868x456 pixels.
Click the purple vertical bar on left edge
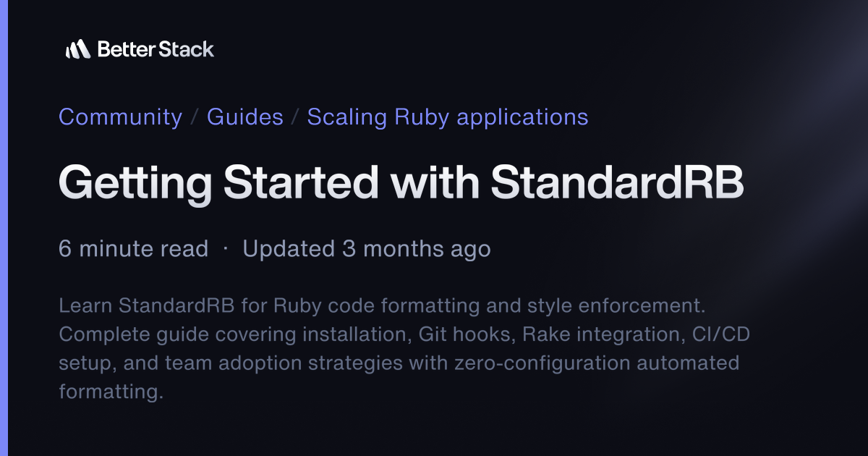(4, 228)
